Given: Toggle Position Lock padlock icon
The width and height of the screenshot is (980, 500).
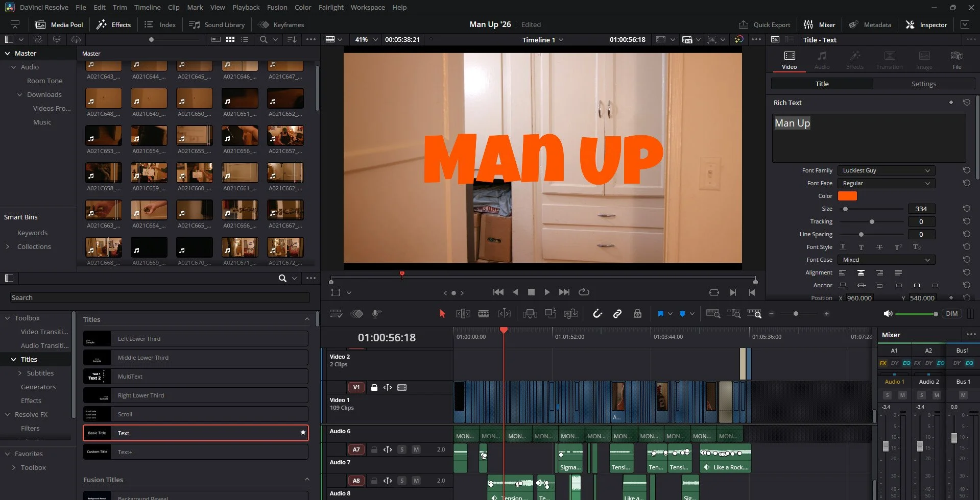Looking at the screenshot, I should (x=637, y=314).
